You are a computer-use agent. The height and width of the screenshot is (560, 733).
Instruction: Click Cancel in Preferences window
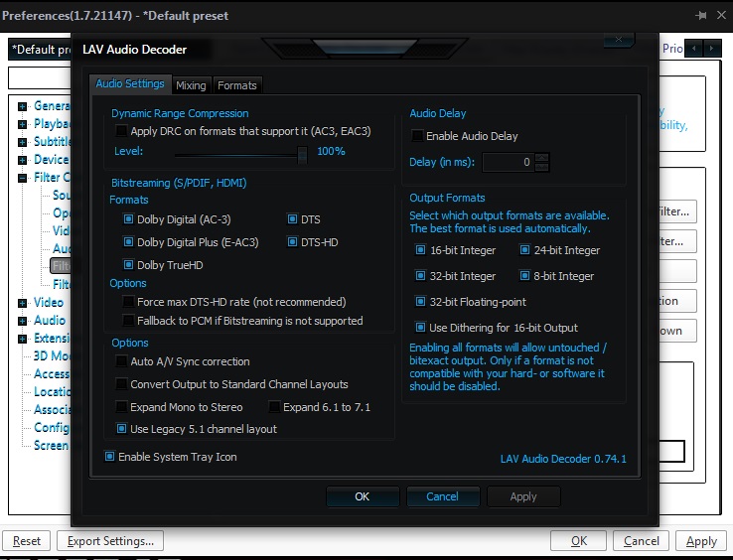click(x=641, y=541)
